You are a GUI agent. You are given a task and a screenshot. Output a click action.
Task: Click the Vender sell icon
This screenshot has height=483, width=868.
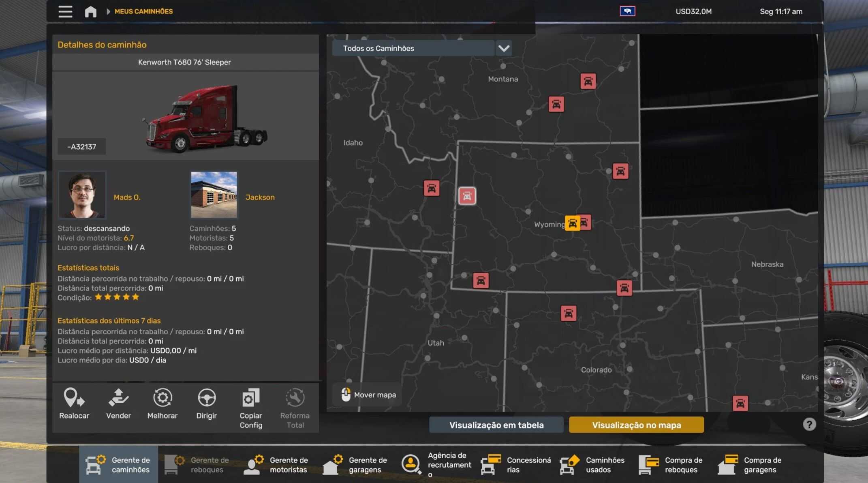[x=118, y=398]
